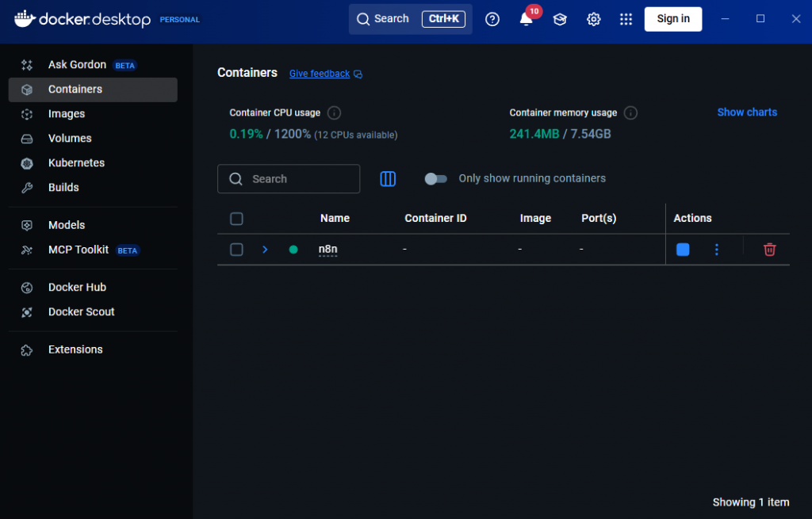
Task: Click the Kubernetes helm icon
Action: pyautogui.click(x=27, y=163)
